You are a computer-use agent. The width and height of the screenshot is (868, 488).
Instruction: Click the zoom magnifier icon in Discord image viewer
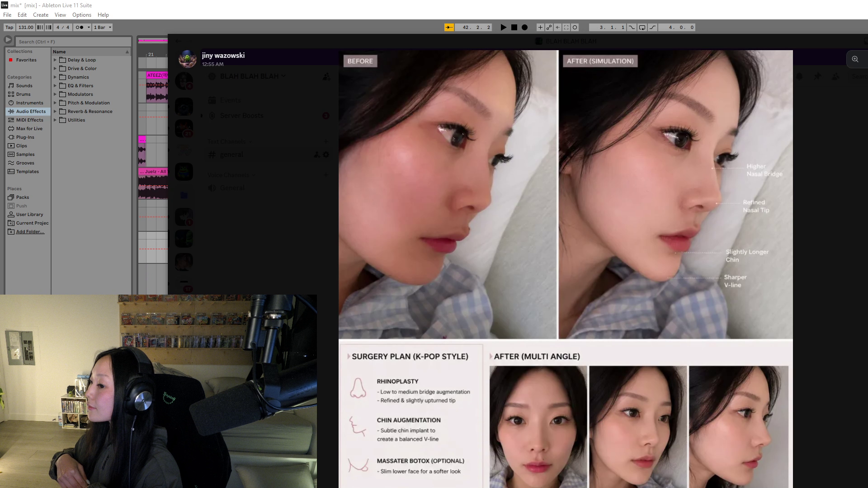tap(855, 59)
